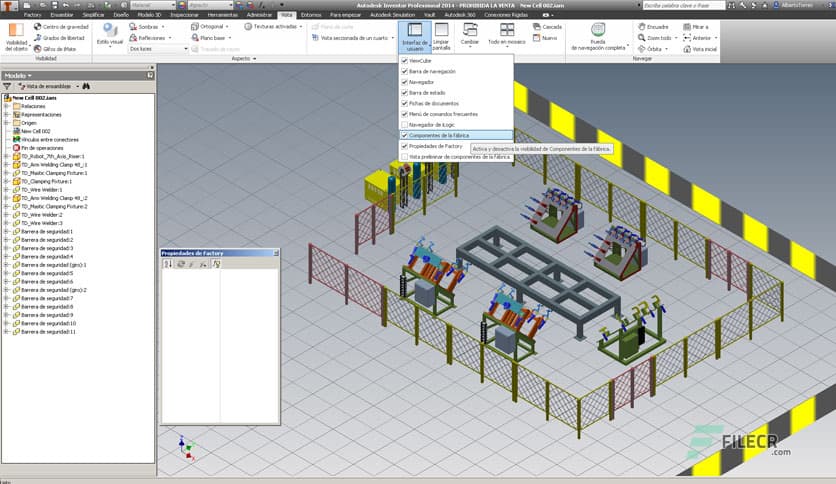The height and width of the screenshot is (484, 836).
Task: Uncheck ViewCube option
Action: (x=405, y=61)
